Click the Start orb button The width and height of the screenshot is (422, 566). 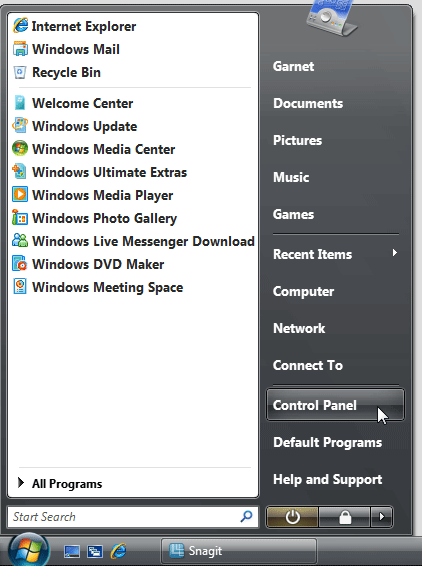[x=29, y=549]
